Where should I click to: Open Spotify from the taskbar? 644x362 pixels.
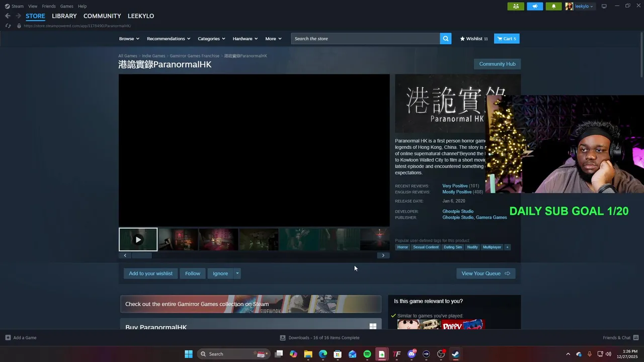pyautogui.click(x=367, y=354)
